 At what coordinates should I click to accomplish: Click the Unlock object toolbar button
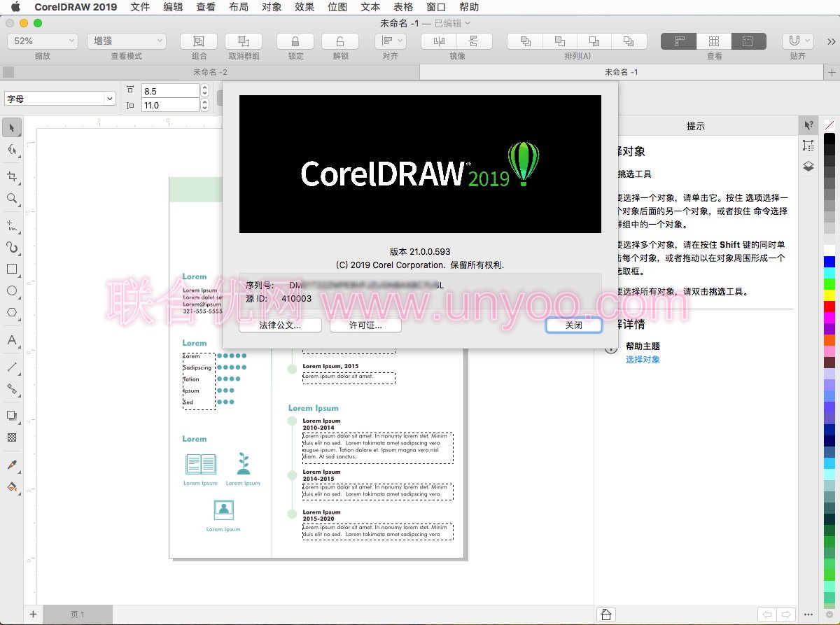[x=340, y=41]
